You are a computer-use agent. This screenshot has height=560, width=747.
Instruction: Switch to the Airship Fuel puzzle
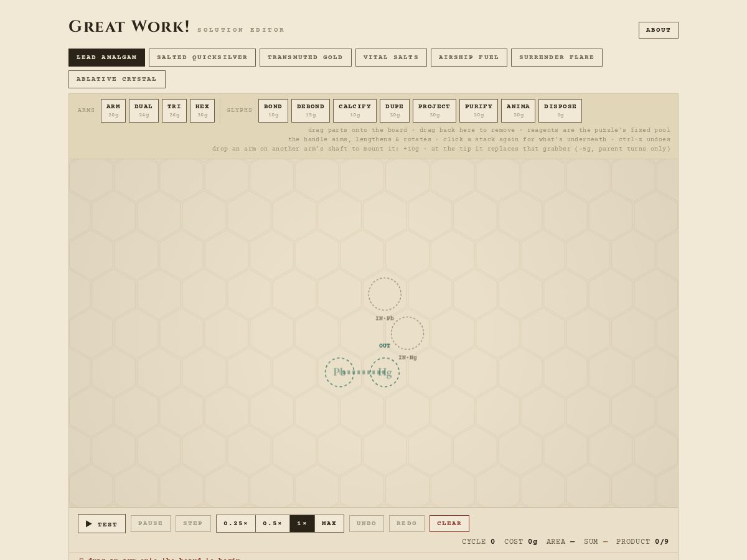point(469,57)
